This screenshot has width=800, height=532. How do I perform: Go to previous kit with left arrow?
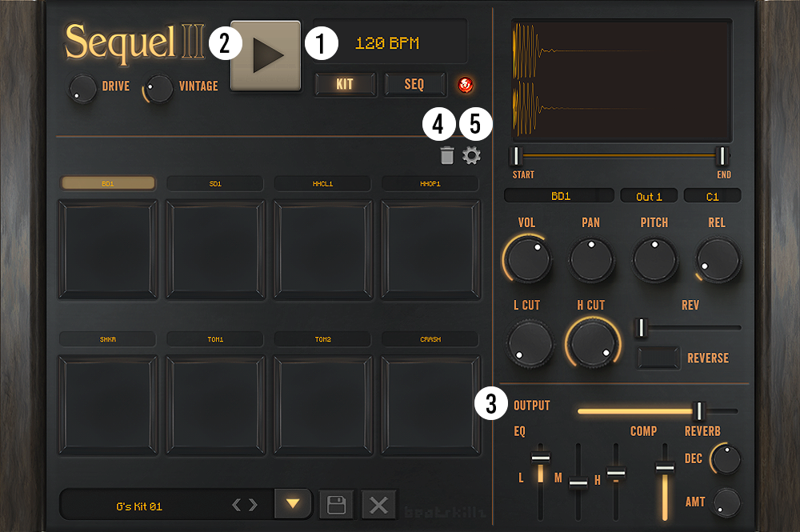pyautogui.click(x=237, y=505)
